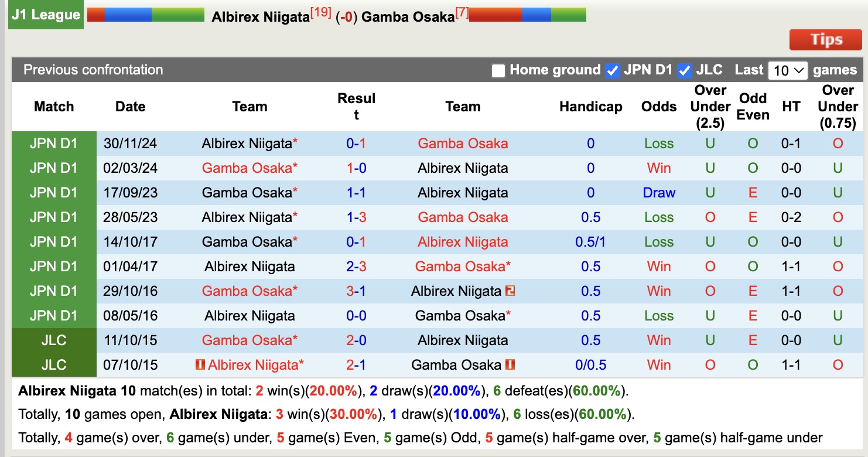This screenshot has height=457, width=868.
Task: Click the JLC badge on the 07/10/15 row
Action: tap(53, 364)
